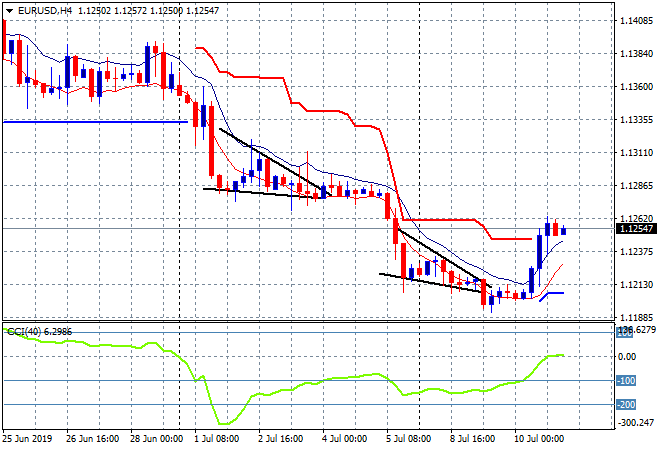
Task: Click the CCI -200 level label
Action: click(x=626, y=405)
